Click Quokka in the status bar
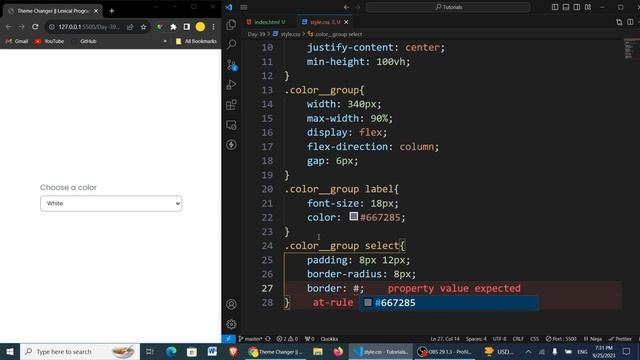 [329, 339]
